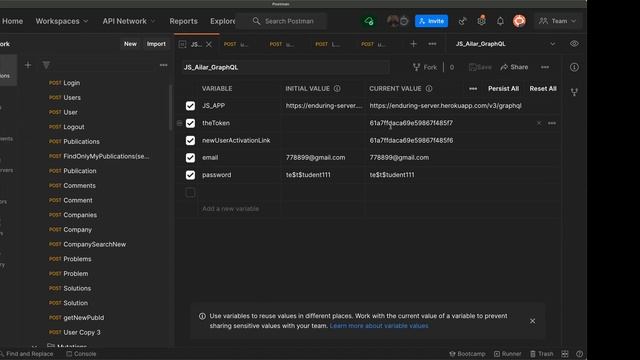The image size is (640, 360).
Task: Open Runner in status bar
Action: (x=507, y=354)
